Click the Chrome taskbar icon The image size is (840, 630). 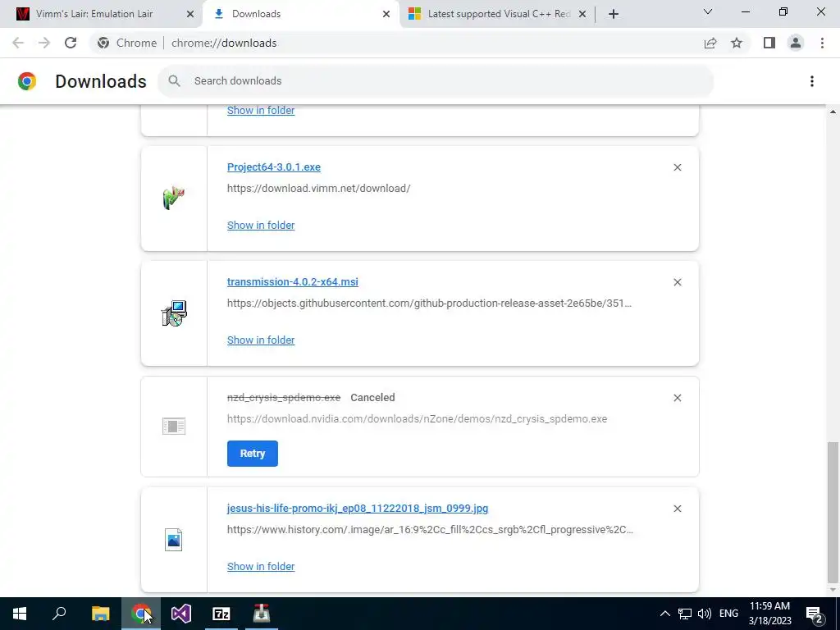point(140,614)
